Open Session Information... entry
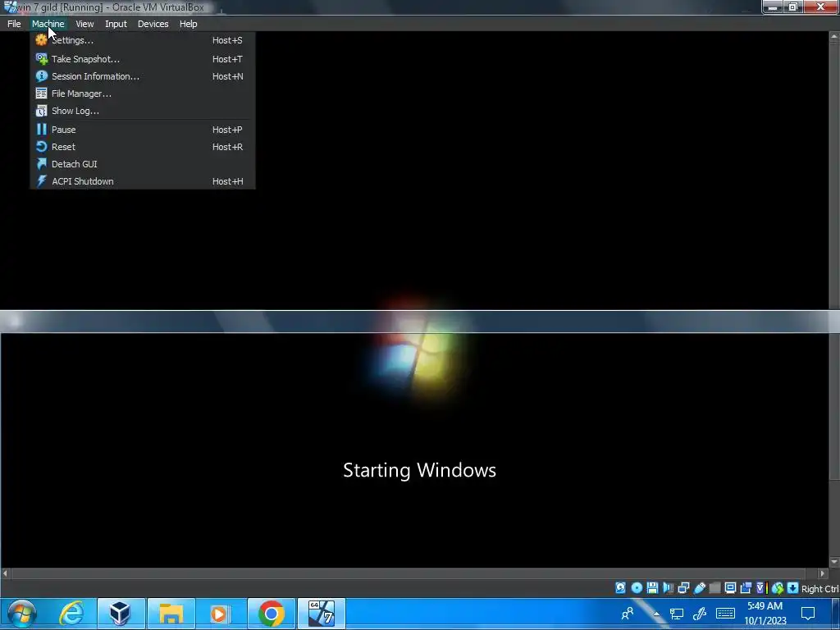 (142, 76)
